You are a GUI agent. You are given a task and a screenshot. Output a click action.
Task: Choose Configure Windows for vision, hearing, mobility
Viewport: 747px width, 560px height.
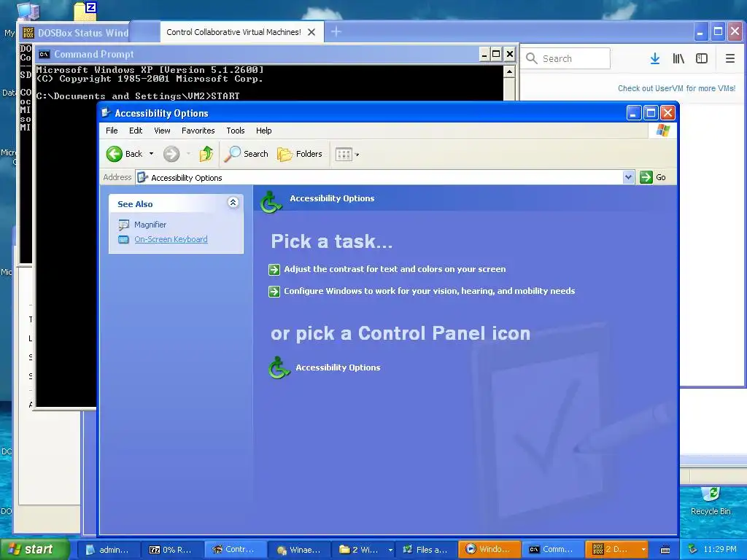[x=429, y=291]
